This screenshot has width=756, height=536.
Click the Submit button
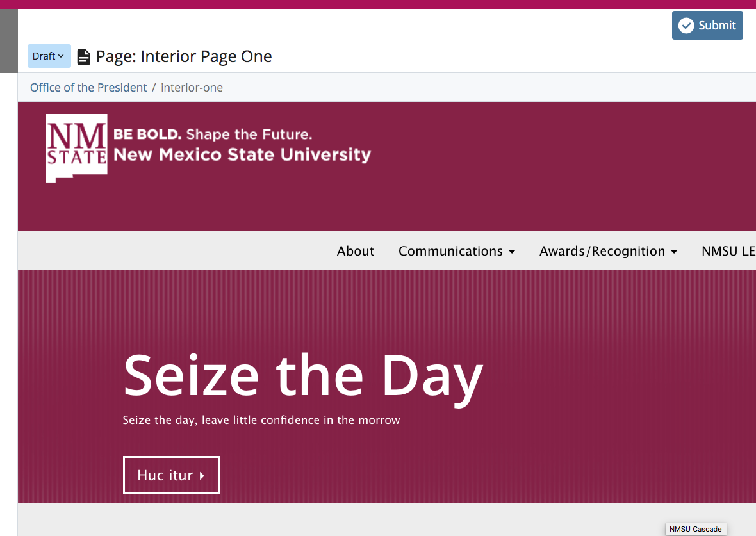(707, 26)
